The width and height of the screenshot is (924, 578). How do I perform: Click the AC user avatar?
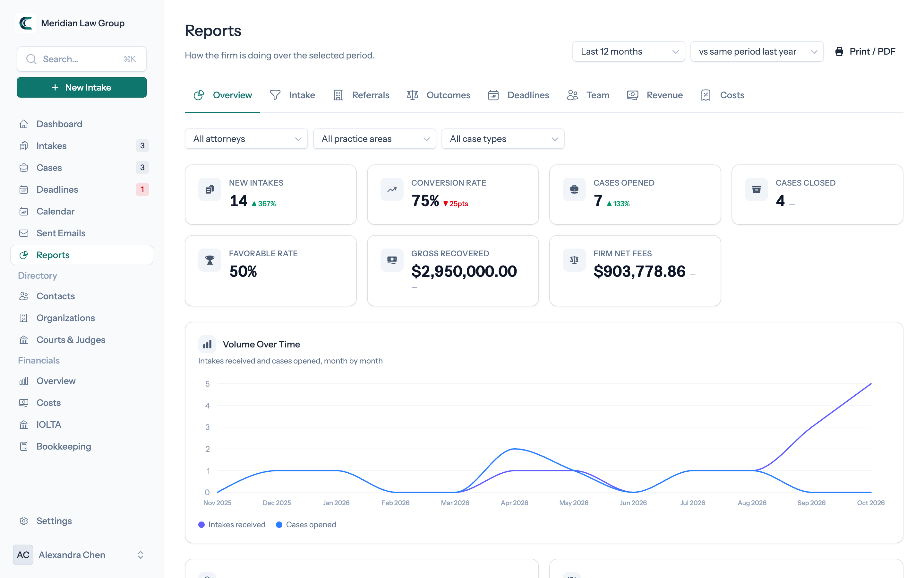[x=23, y=555]
